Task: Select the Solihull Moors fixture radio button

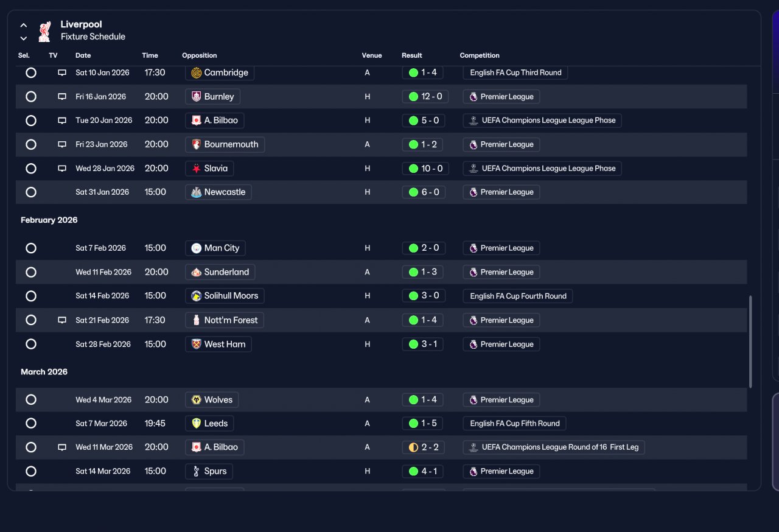Action: (x=31, y=296)
